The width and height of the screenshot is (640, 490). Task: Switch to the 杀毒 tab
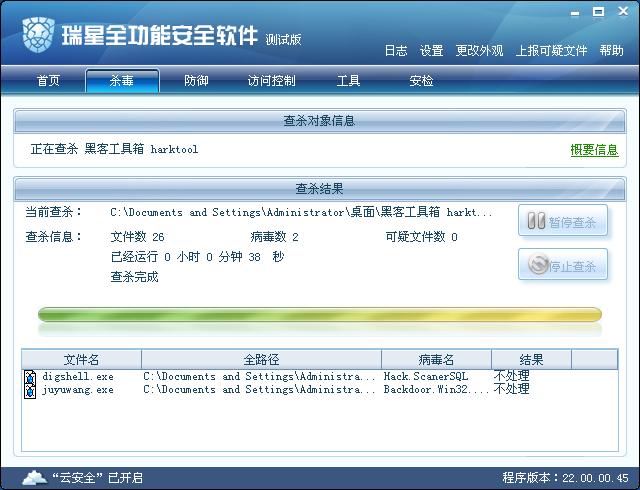pyautogui.click(x=122, y=80)
